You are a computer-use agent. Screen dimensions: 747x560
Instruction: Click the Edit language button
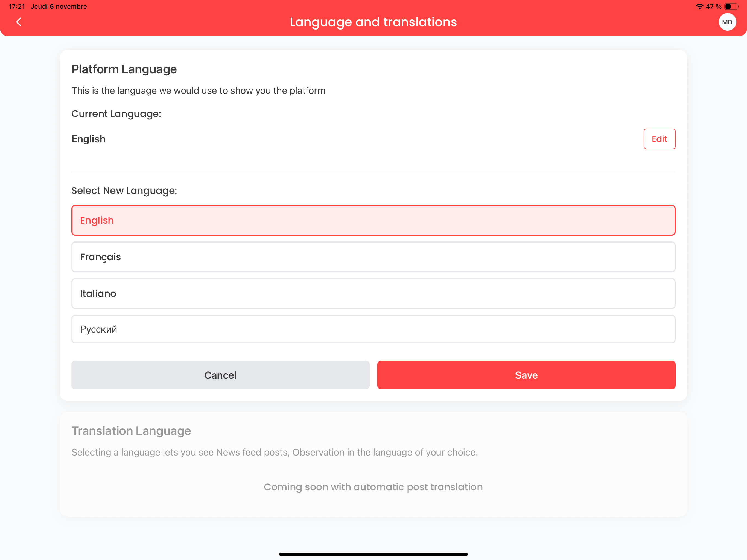pyautogui.click(x=659, y=139)
